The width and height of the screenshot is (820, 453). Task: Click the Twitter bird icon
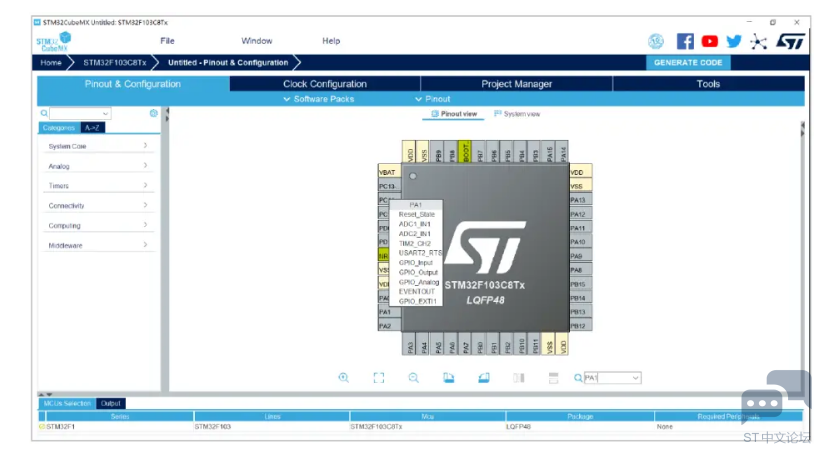[x=734, y=41]
